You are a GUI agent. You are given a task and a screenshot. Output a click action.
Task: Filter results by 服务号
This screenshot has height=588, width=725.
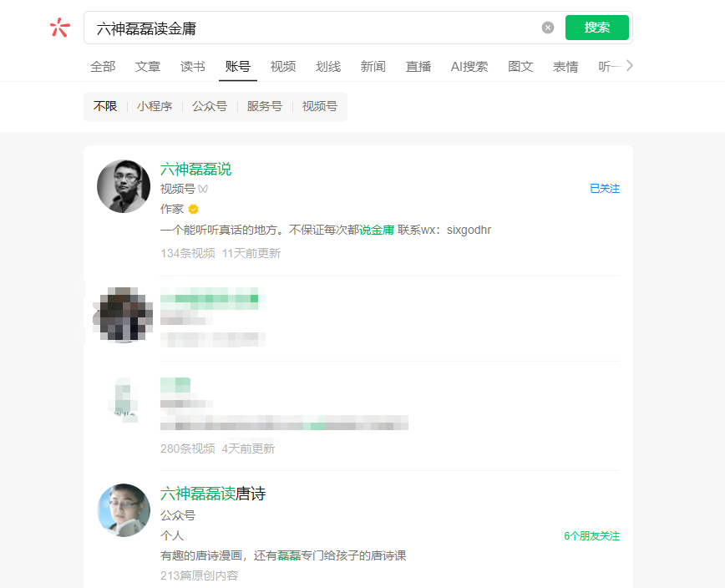tap(265, 106)
